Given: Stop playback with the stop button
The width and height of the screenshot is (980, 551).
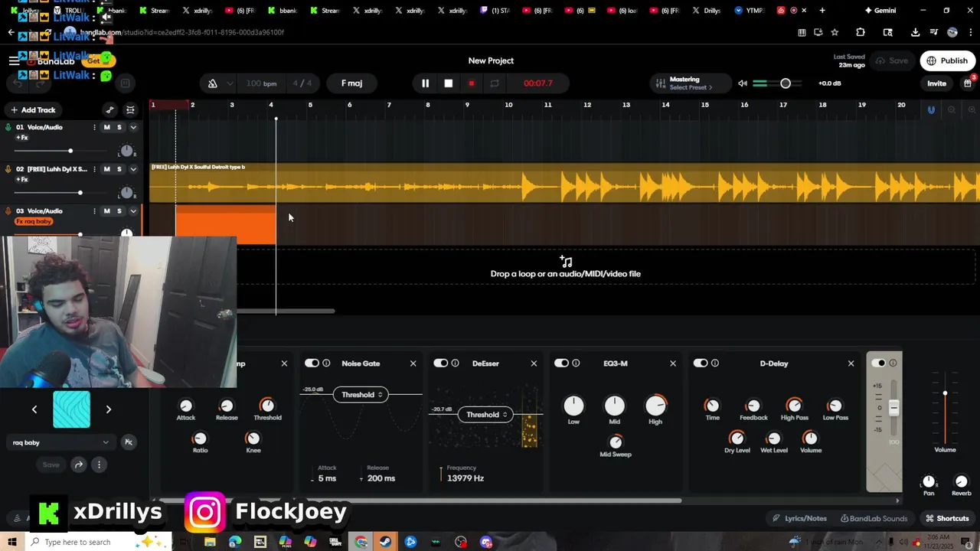Looking at the screenshot, I should click(x=449, y=83).
